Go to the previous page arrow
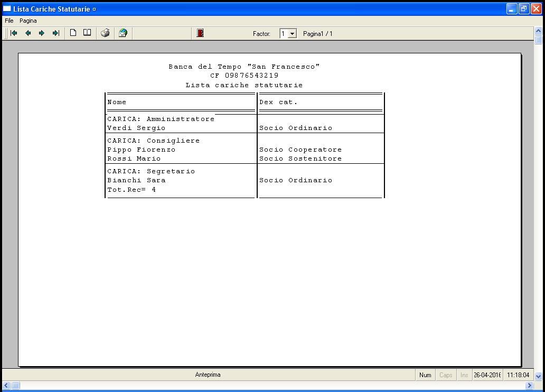Viewport: 545px width, 392px height. pos(28,33)
